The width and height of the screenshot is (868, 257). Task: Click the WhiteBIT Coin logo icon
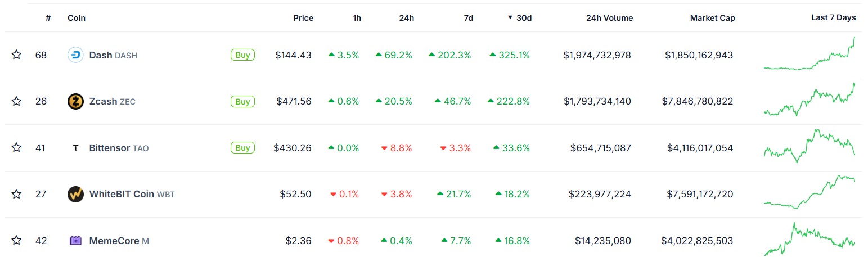(x=75, y=194)
